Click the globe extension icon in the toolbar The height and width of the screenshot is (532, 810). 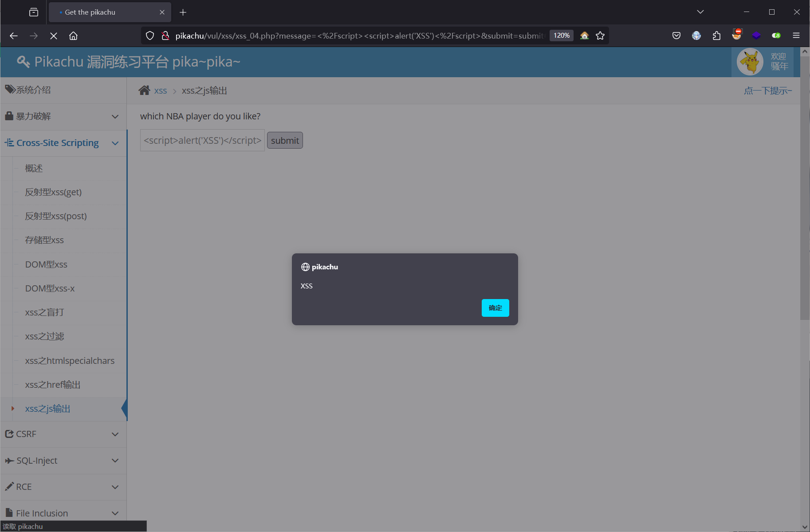click(696, 36)
